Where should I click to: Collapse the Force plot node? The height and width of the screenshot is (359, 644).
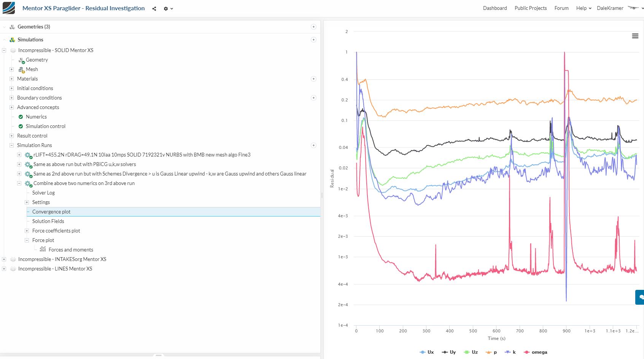[x=27, y=240]
